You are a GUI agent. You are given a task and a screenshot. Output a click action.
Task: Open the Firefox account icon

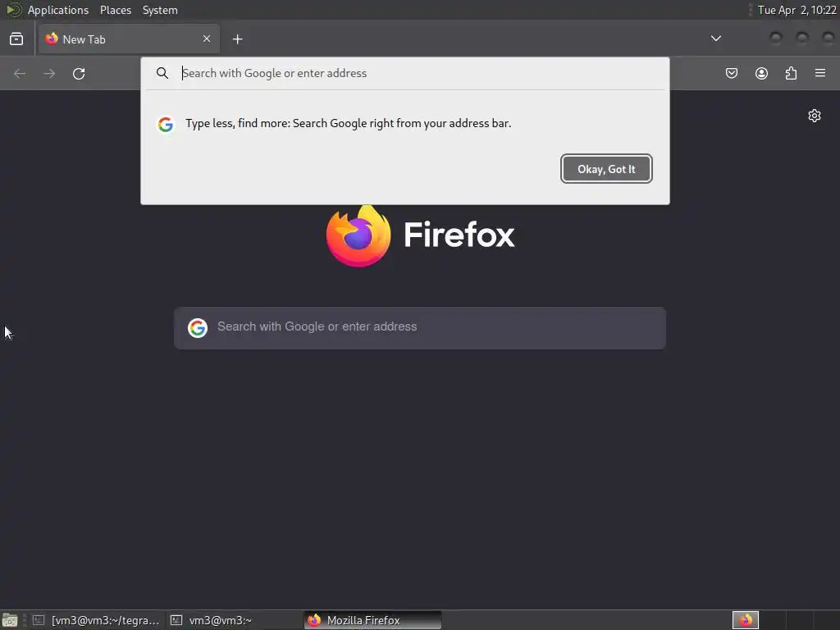coord(761,73)
